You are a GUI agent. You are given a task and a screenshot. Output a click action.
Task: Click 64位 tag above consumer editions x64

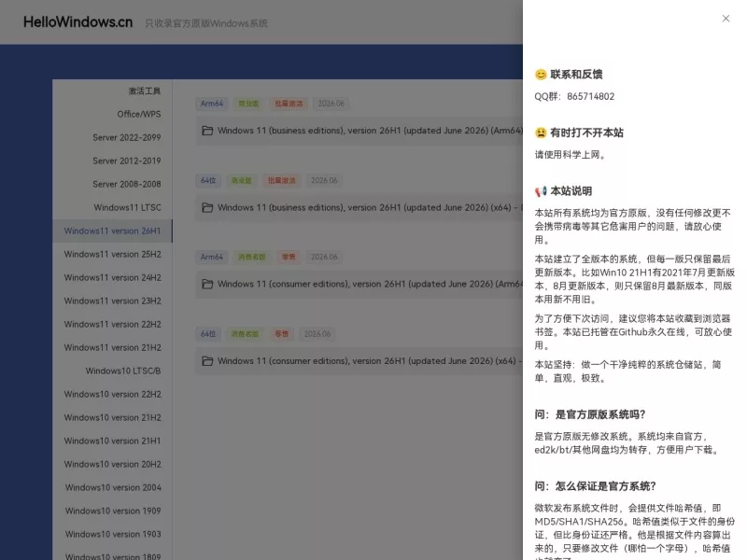(x=208, y=334)
